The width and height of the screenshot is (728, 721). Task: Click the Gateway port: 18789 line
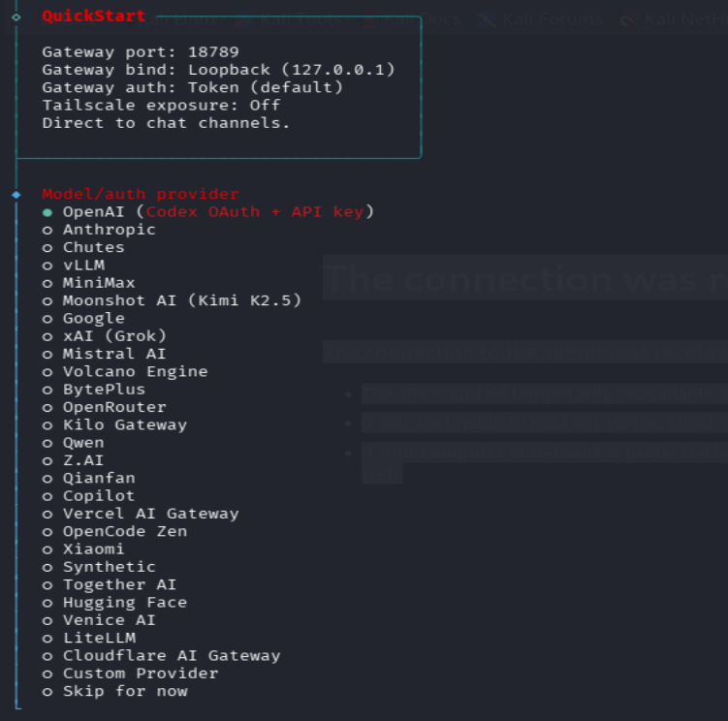coord(141,52)
